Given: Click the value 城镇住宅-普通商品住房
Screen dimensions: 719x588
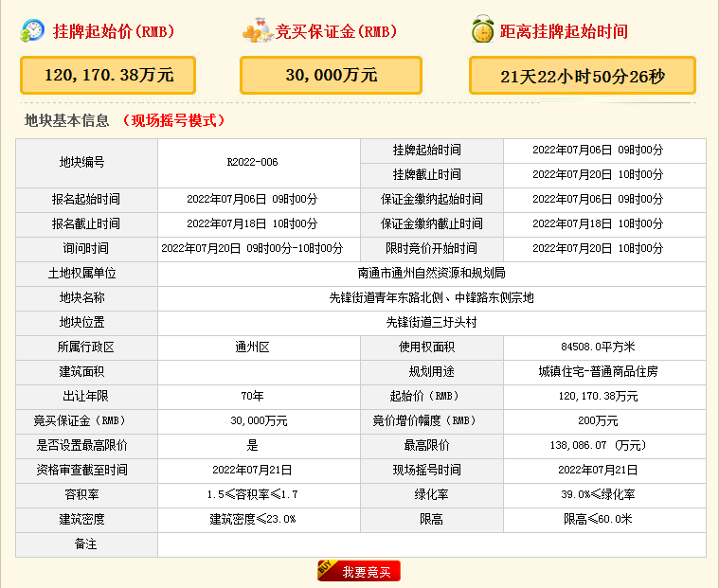Looking at the screenshot, I should [598, 371].
